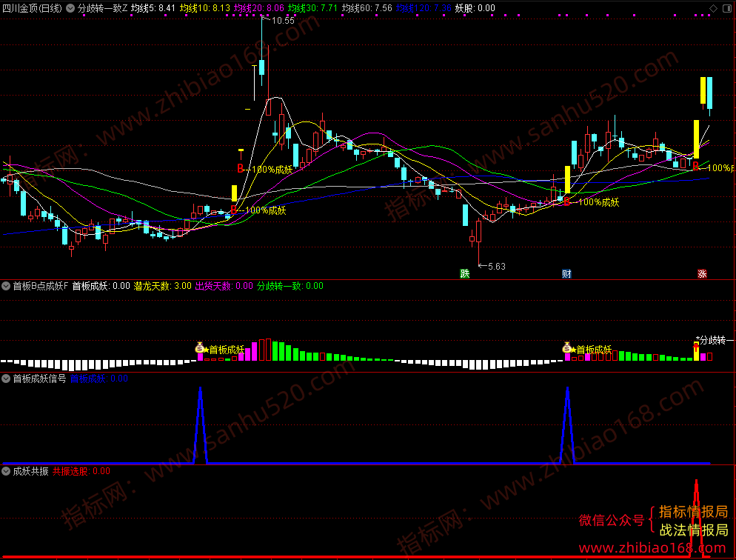Click the yellow 均线10: 8.13 label
The image size is (736, 560).
pyautogui.click(x=205, y=8)
